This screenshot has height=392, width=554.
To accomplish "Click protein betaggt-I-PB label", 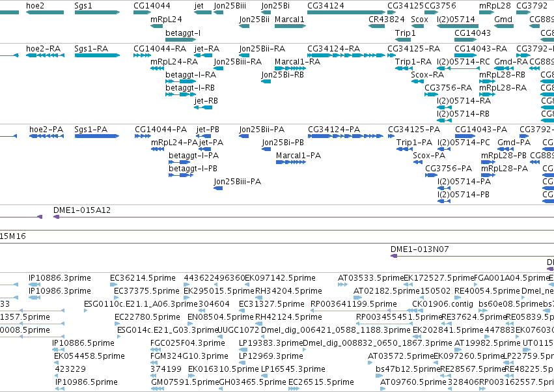I will pyautogui.click(x=193, y=169).
